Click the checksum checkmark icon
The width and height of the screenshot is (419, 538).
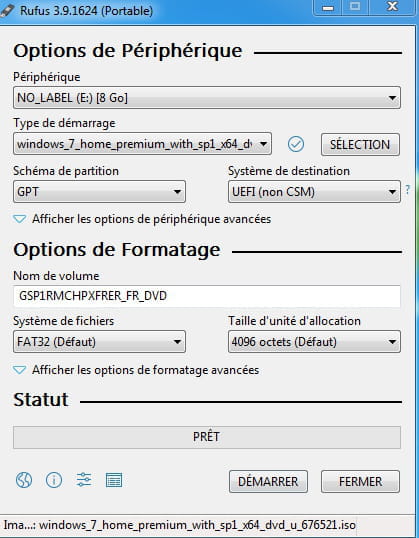tap(296, 144)
